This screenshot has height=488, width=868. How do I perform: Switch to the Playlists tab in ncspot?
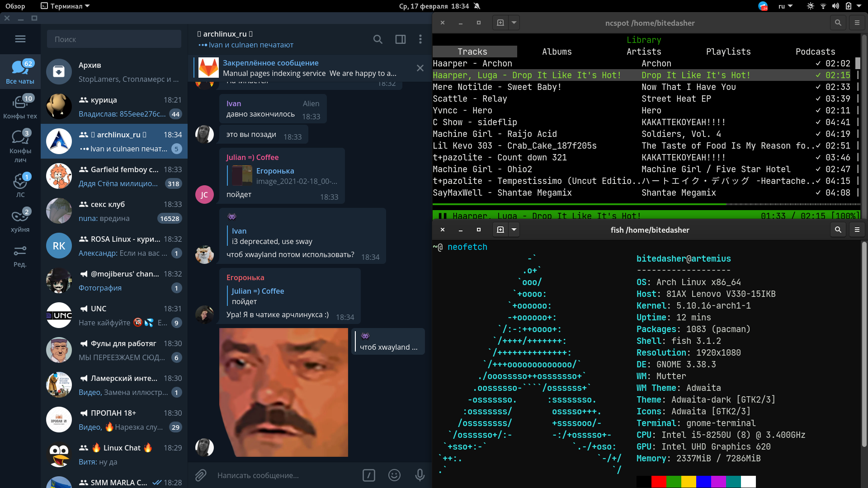[728, 52]
